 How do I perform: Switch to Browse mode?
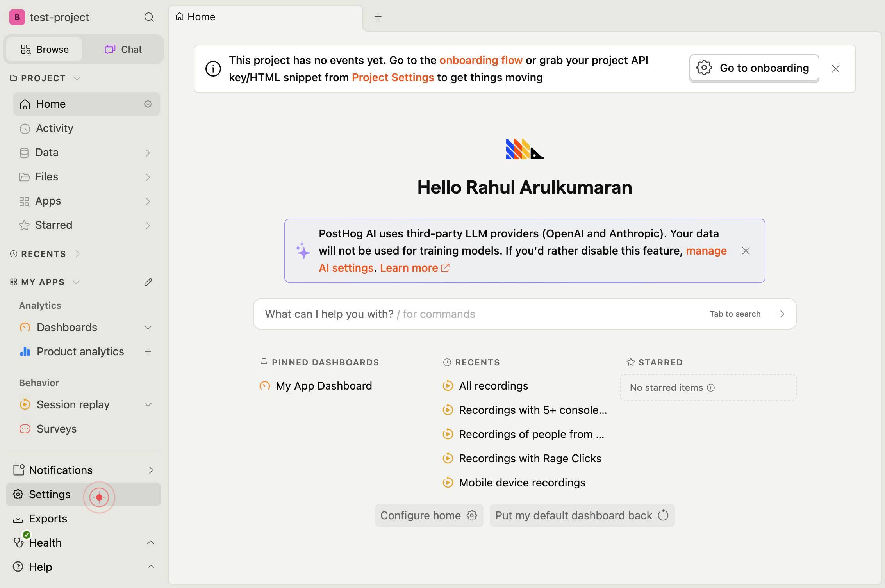coord(44,49)
